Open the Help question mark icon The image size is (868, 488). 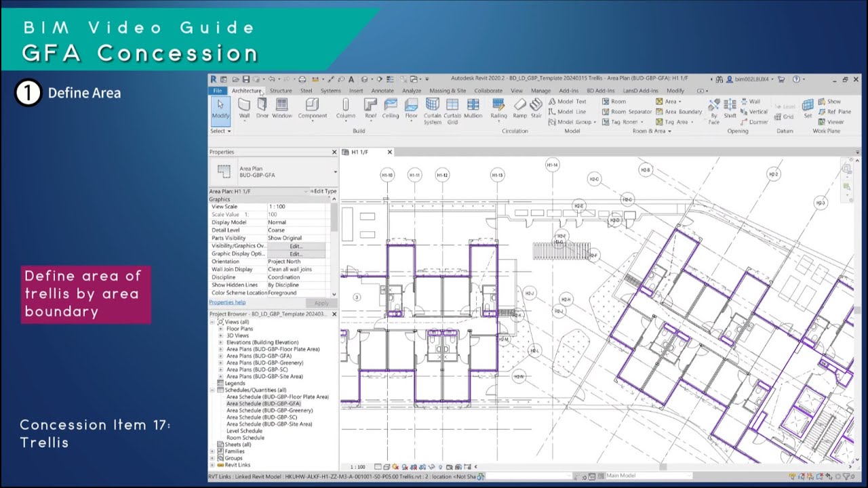point(796,79)
